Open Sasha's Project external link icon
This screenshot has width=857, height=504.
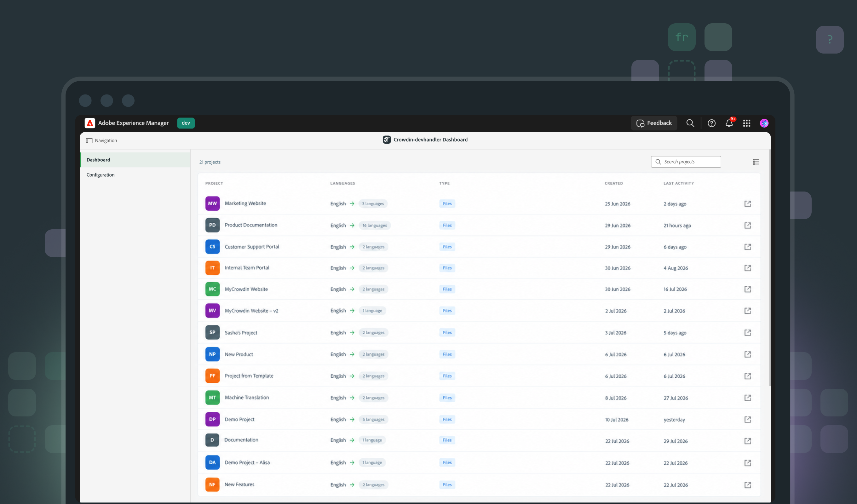(x=747, y=333)
